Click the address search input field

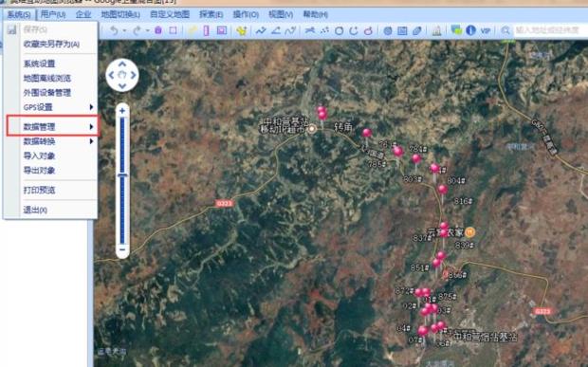point(549,30)
